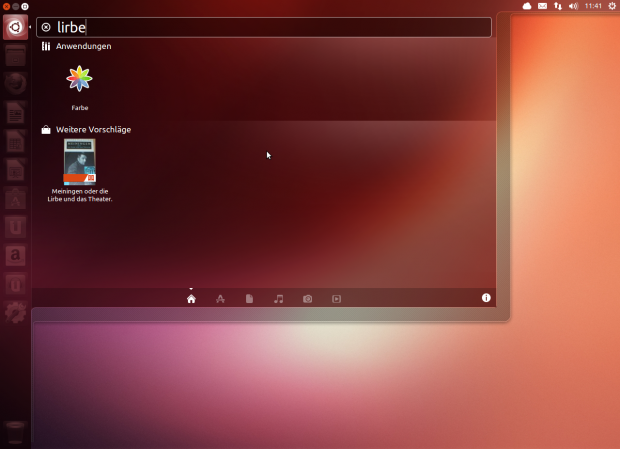This screenshot has height=449, width=620.
Task: Open the Ubuntu One Music launcher icon
Action: (x=15, y=284)
